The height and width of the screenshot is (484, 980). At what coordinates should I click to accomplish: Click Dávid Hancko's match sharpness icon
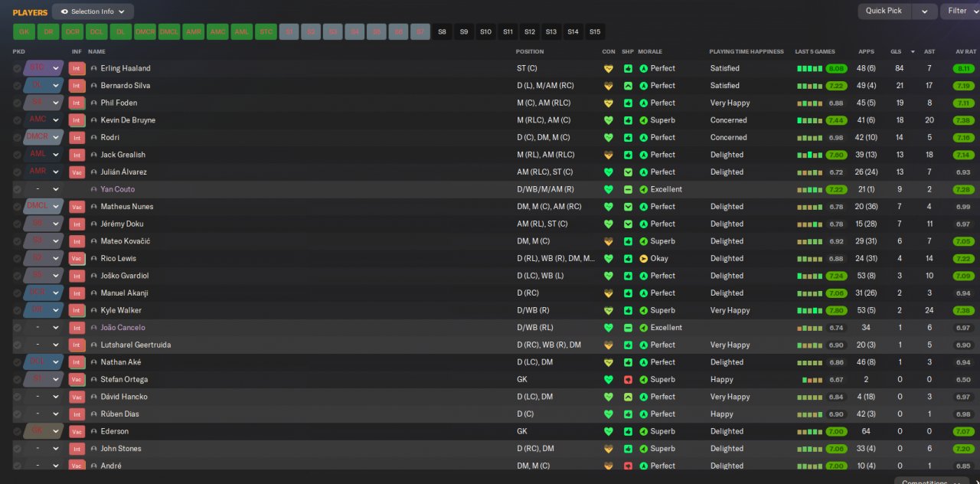628,397
